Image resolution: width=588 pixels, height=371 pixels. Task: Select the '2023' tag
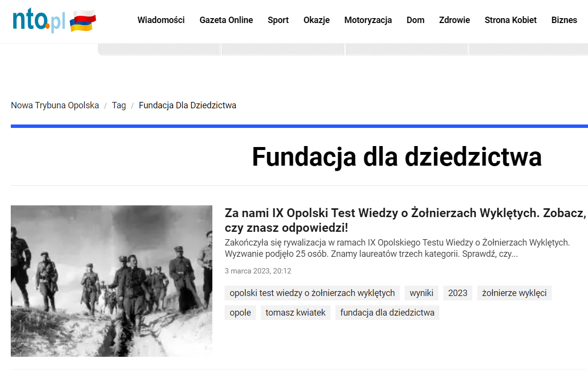458,293
